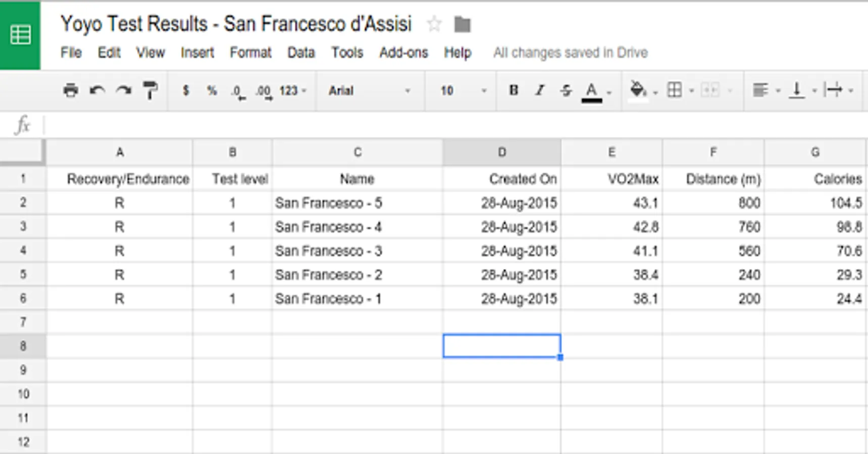This screenshot has height=454, width=868.
Task: Open the Format menu
Action: pos(250,52)
